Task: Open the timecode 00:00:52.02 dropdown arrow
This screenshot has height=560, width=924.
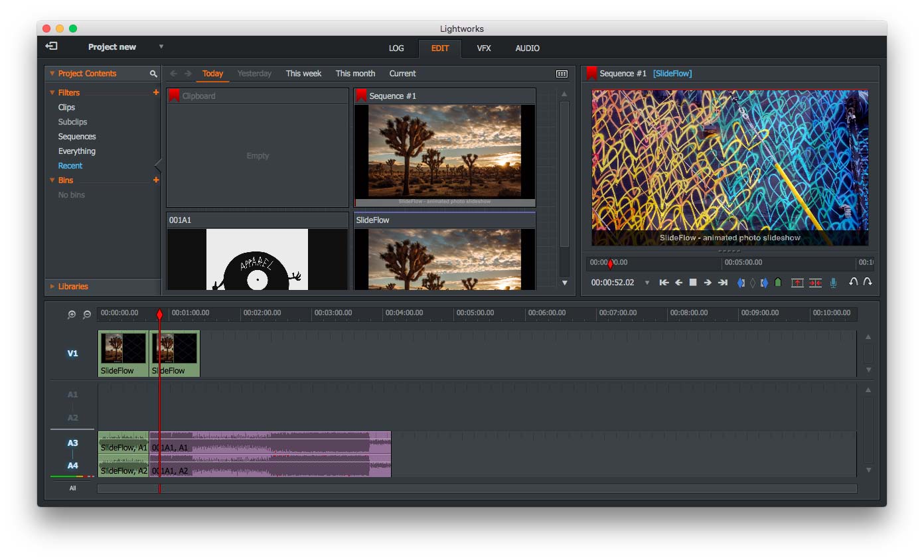Action: (x=647, y=283)
